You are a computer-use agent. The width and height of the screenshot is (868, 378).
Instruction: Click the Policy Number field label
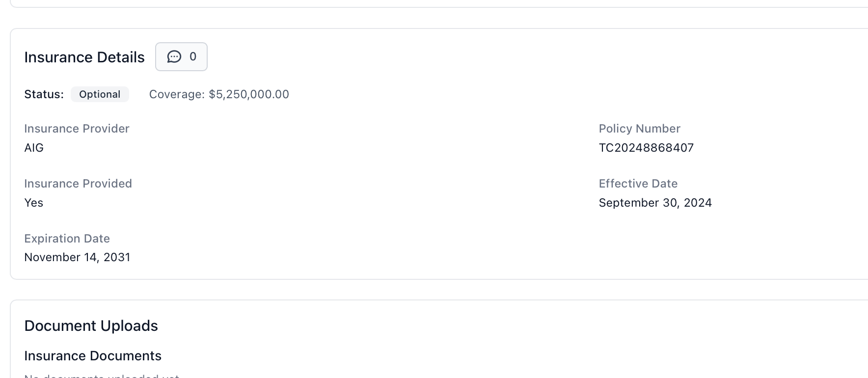click(639, 129)
